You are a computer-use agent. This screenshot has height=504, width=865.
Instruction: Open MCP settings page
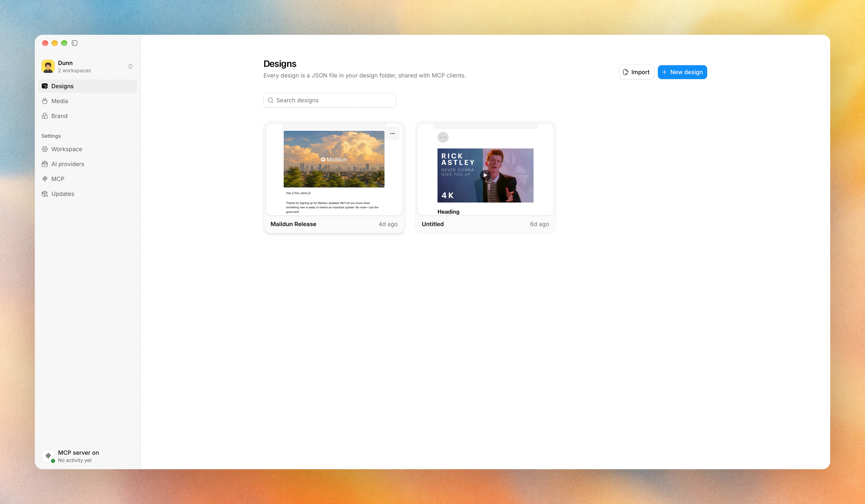tap(88, 179)
